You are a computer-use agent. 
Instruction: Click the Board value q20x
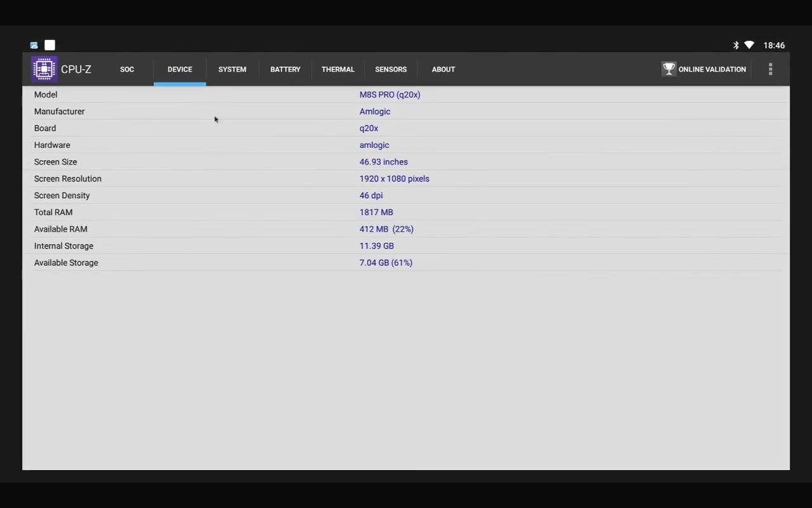[369, 128]
